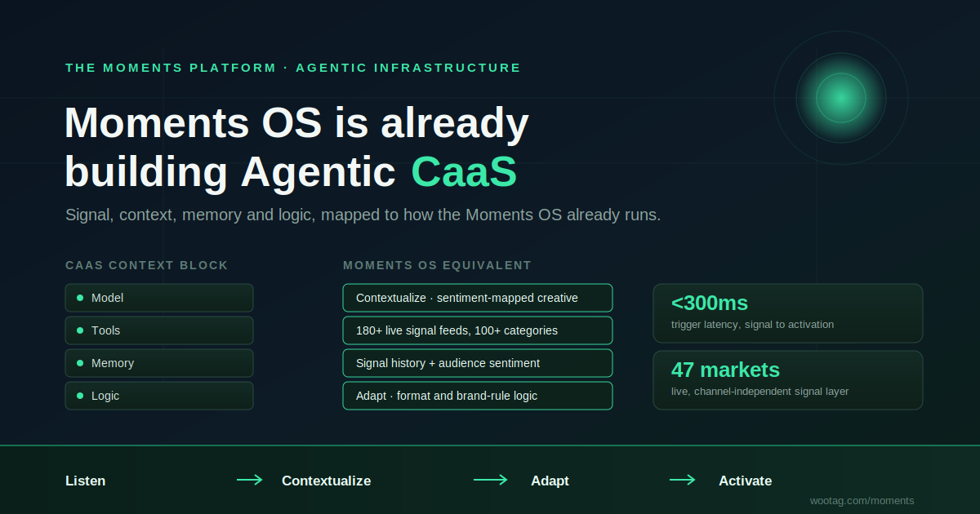
Task: Select the Adapt step in the footer
Action: [x=550, y=481]
